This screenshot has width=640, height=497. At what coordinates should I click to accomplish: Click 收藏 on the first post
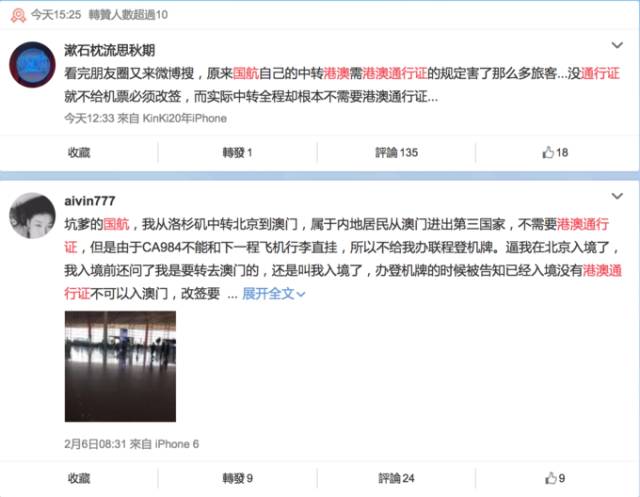pos(79,153)
